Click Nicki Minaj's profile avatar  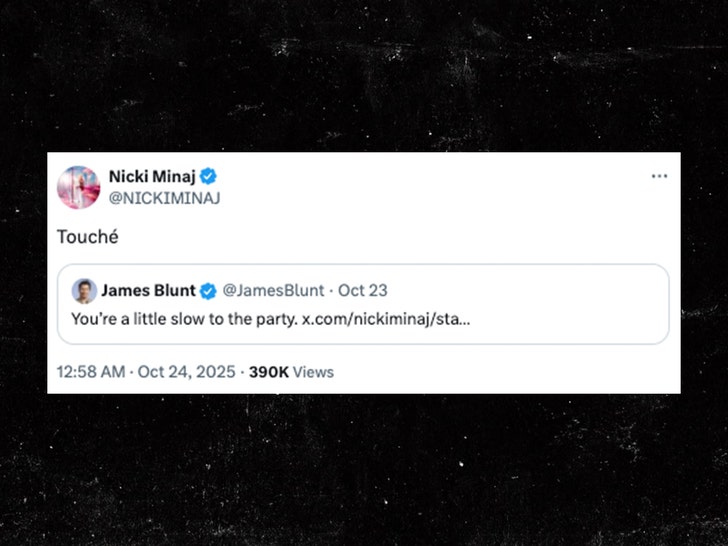(79, 187)
